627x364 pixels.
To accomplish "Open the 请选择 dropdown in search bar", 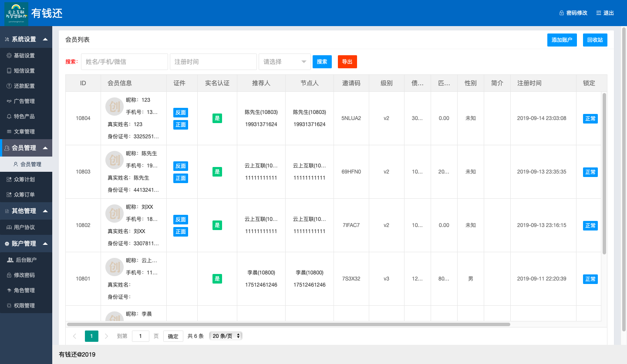I will [x=284, y=62].
